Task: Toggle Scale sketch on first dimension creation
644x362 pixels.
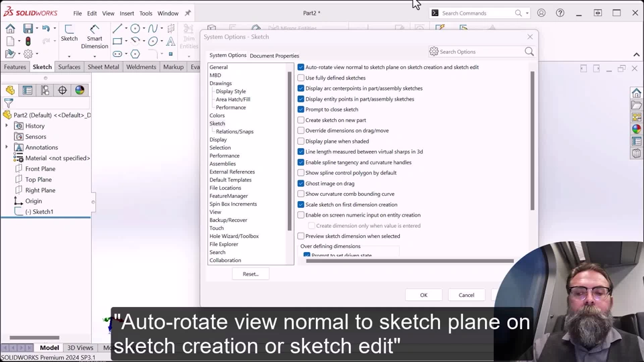Action: 301,204
